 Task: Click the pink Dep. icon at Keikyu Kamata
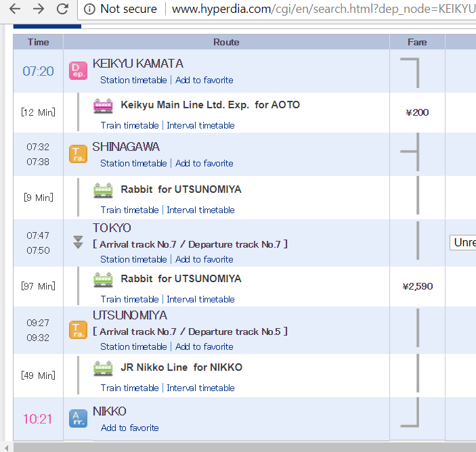click(78, 70)
